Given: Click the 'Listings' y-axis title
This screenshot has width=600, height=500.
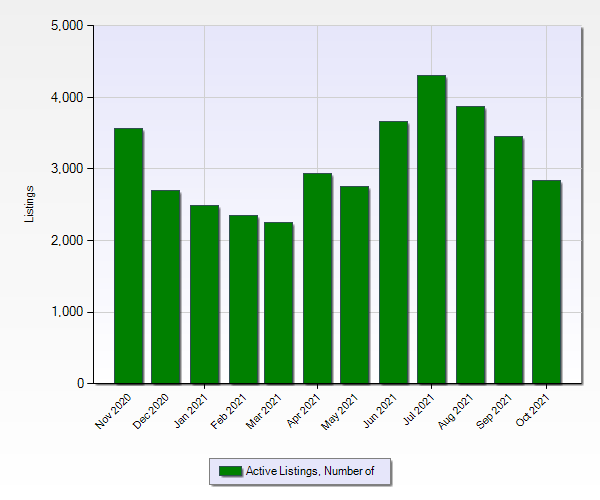Looking at the screenshot, I should coord(30,204).
